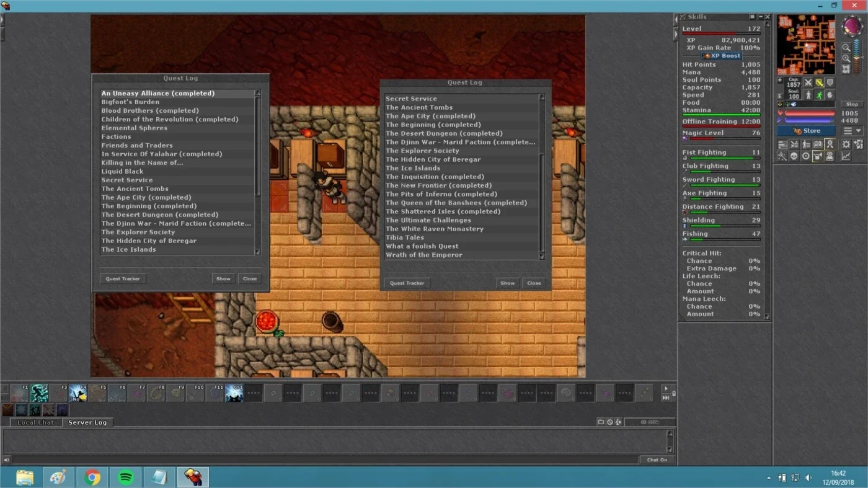This screenshot has height=488, width=868.
Task: Click the crossed-lines list icon in the sidebar
Action: tap(794, 144)
